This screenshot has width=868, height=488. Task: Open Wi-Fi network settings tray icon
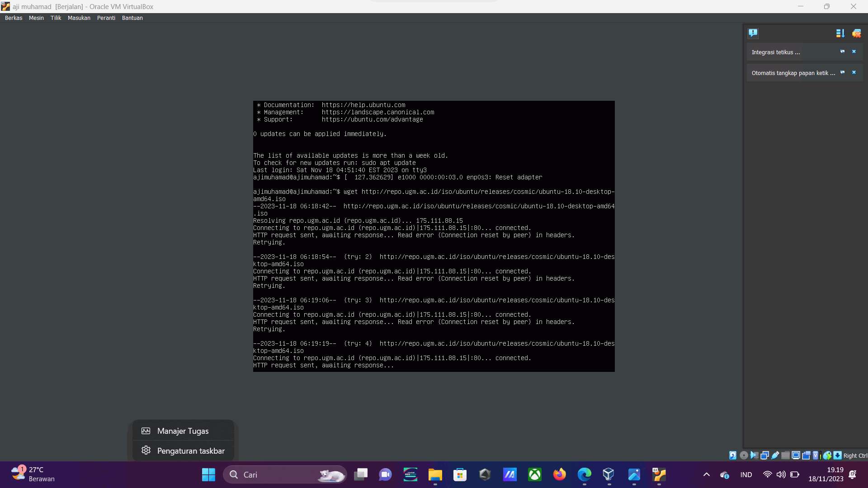[x=767, y=474]
